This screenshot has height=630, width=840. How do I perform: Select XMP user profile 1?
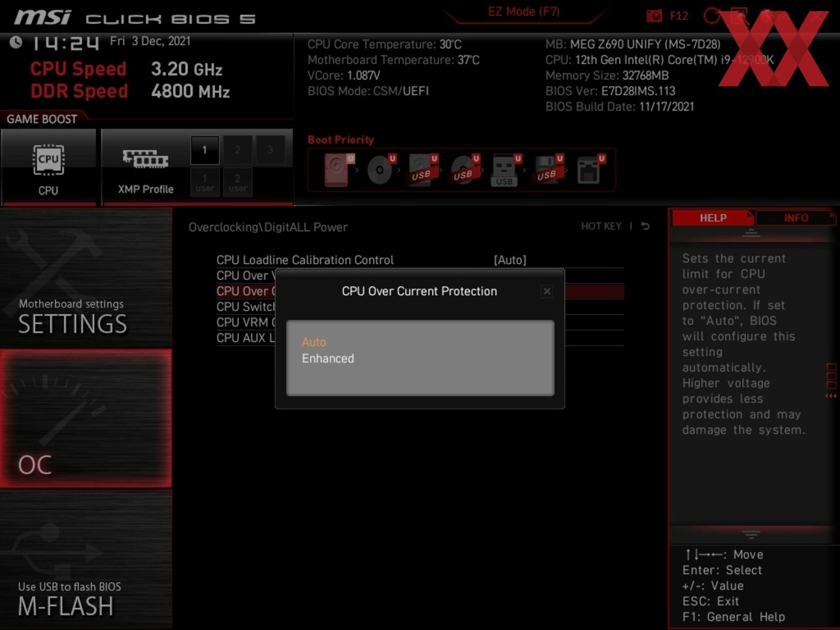(204, 182)
